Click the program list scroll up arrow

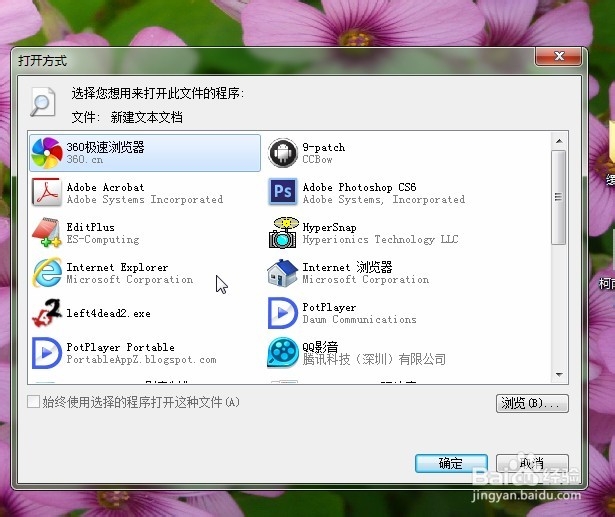[x=559, y=141]
